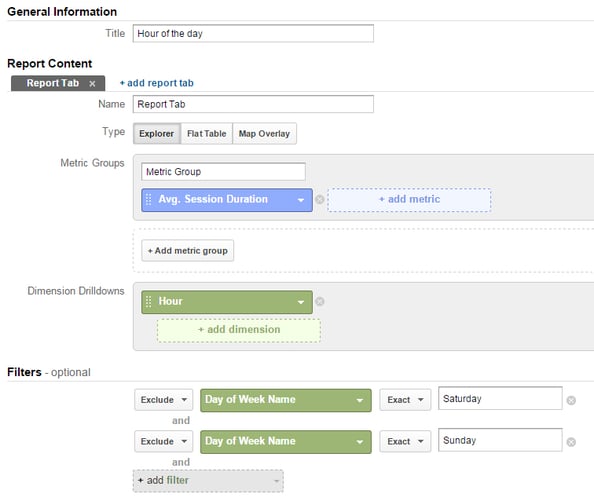Open the Avg. Session Duration metric dropdown
This screenshot has height=501, width=594.
pos(301,200)
